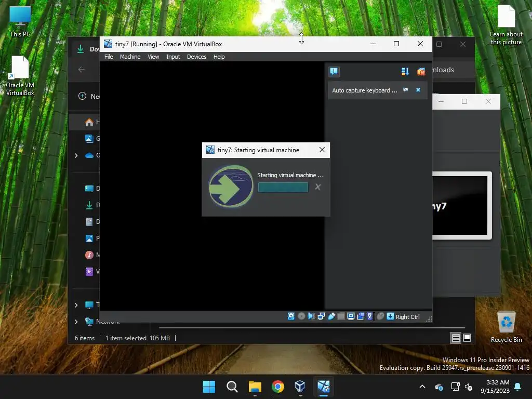Select the Gallery icon in Explorer sidebar
This screenshot has width=532, height=399.
[x=89, y=138]
